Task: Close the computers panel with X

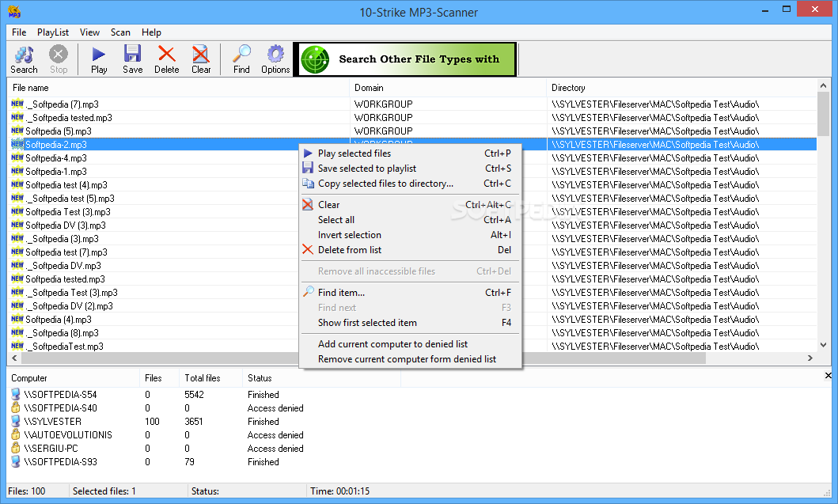Action: tap(828, 376)
